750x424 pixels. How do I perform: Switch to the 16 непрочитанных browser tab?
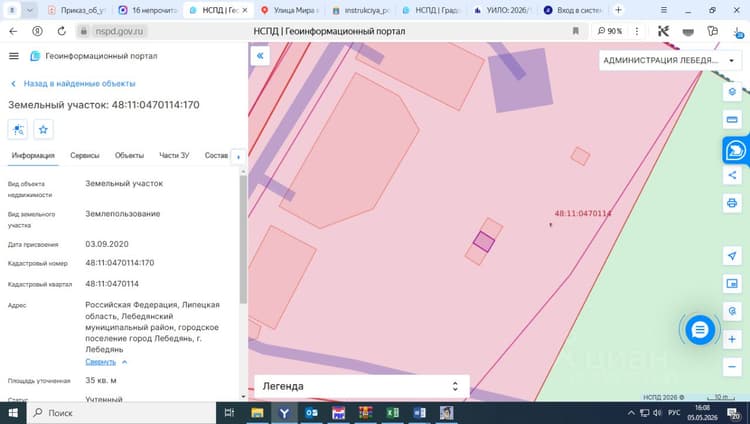(x=148, y=10)
